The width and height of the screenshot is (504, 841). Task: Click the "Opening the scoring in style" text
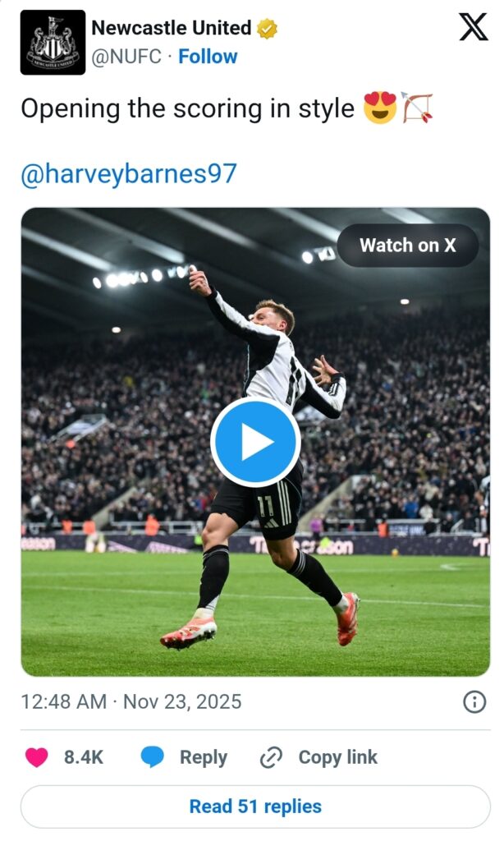tap(187, 109)
